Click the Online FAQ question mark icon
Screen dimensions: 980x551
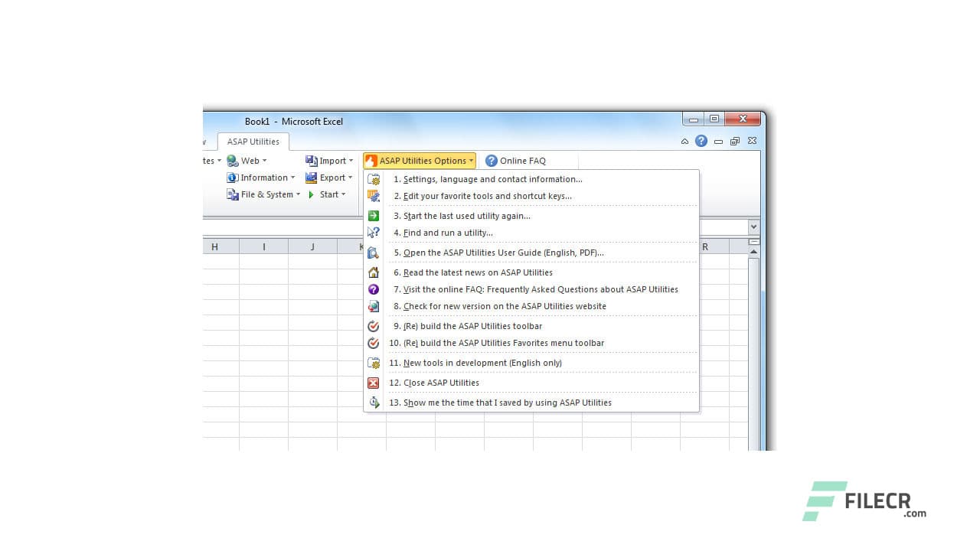pyautogui.click(x=491, y=160)
